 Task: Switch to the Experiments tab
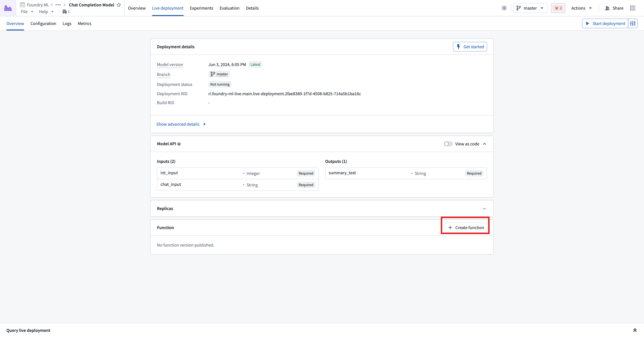[201, 8]
